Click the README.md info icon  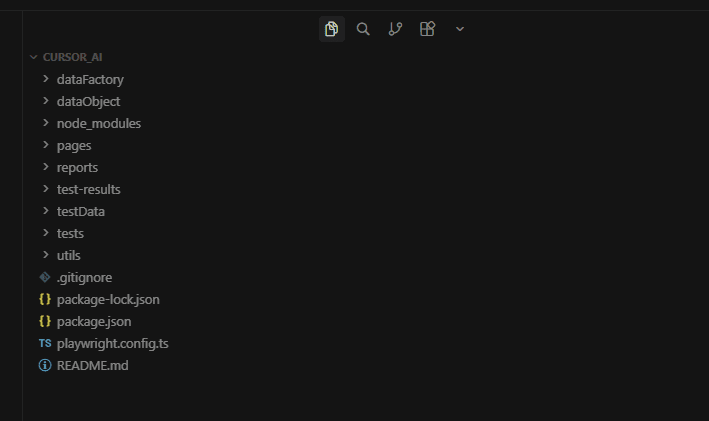coord(44,365)
